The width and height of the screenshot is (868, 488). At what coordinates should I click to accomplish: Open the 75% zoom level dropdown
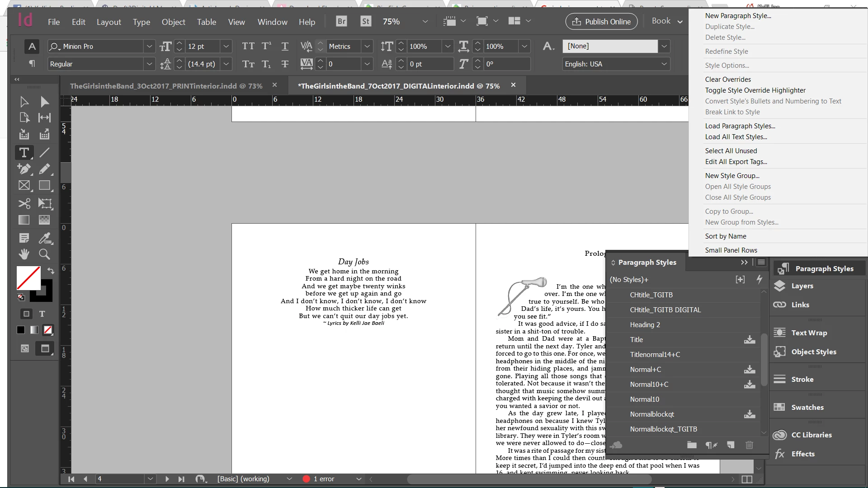coord(425,21)
